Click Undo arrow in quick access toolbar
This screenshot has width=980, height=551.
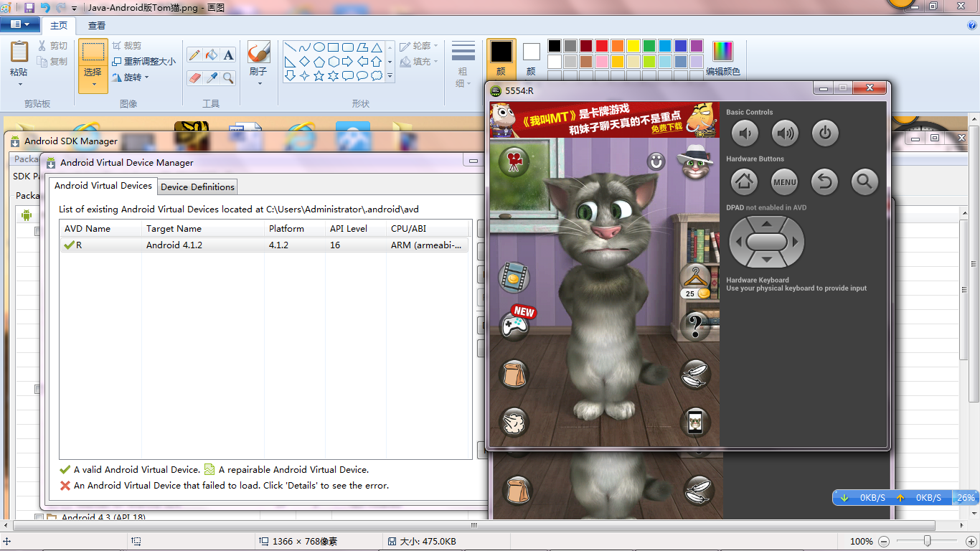tap(45, 8)
